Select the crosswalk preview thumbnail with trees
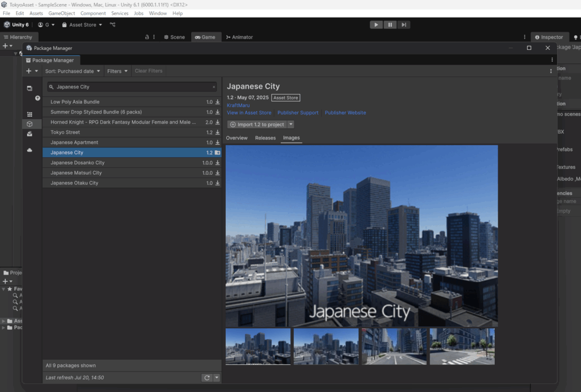 pyautogui.click(x=462, y=347)
